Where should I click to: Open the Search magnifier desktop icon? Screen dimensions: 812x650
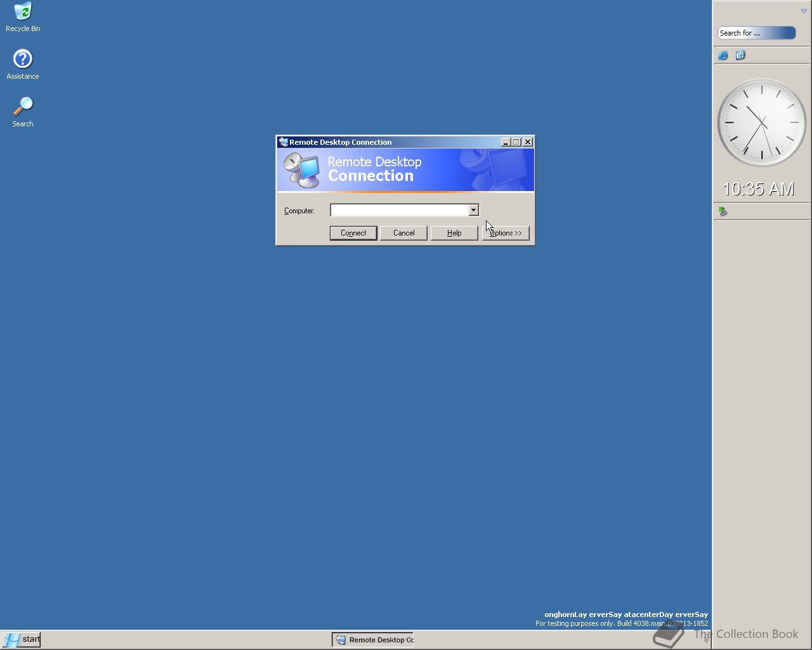click(x=23, y=112)
